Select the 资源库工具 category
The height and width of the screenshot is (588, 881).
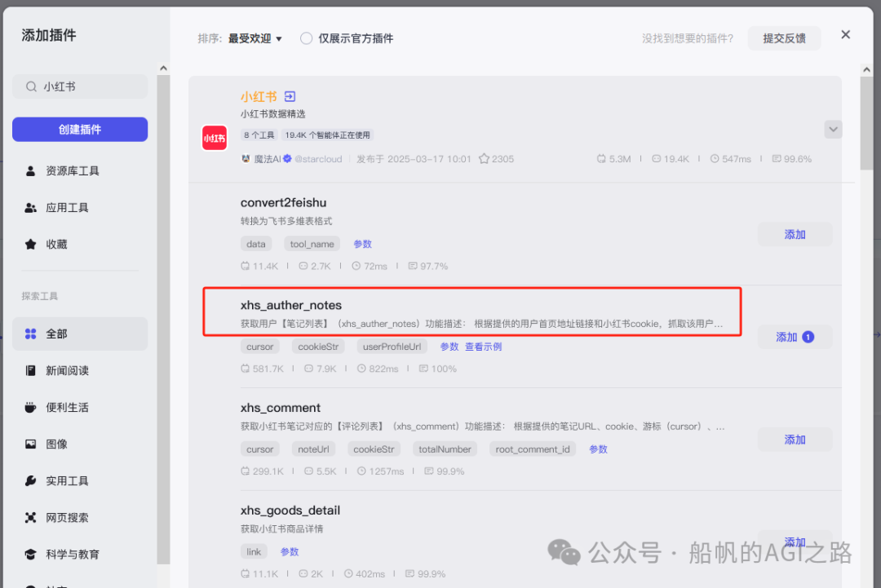click(x=80, y=170)
